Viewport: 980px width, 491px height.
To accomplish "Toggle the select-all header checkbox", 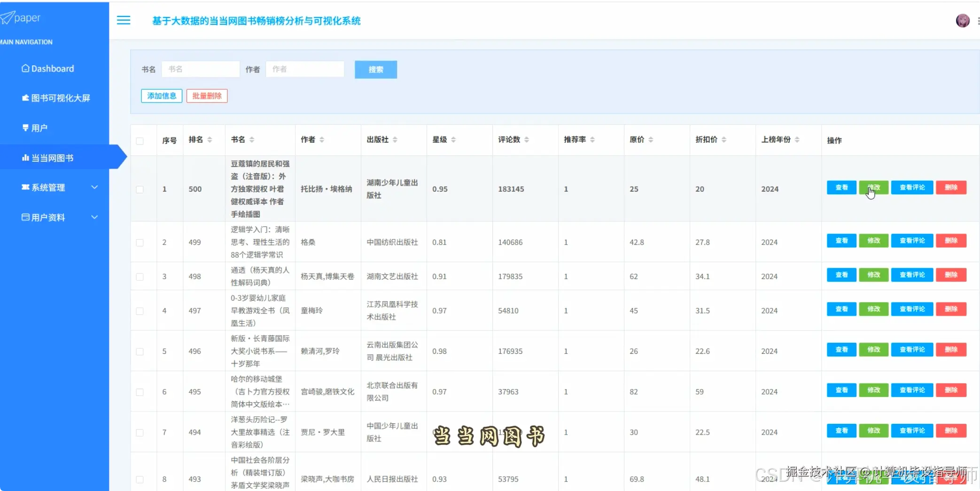I will pos(140,141).
